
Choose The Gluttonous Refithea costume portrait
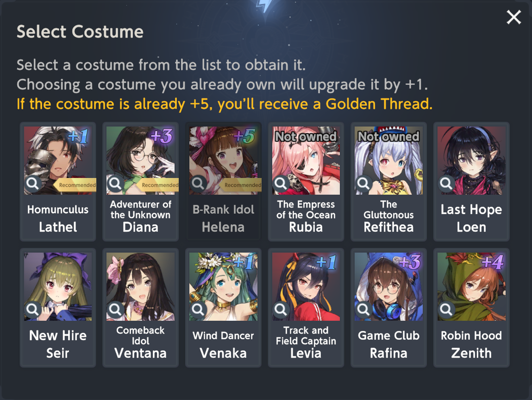(388, 161)
